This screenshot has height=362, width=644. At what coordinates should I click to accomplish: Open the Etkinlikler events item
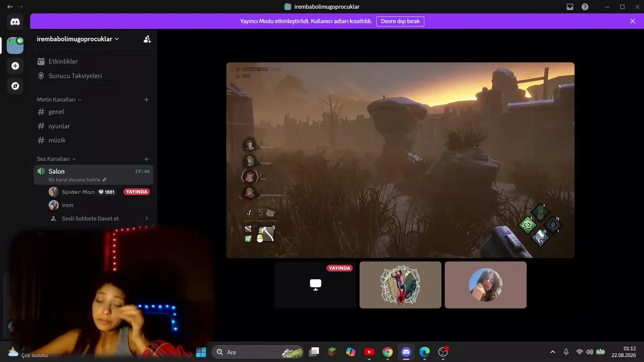click(94, 61)
